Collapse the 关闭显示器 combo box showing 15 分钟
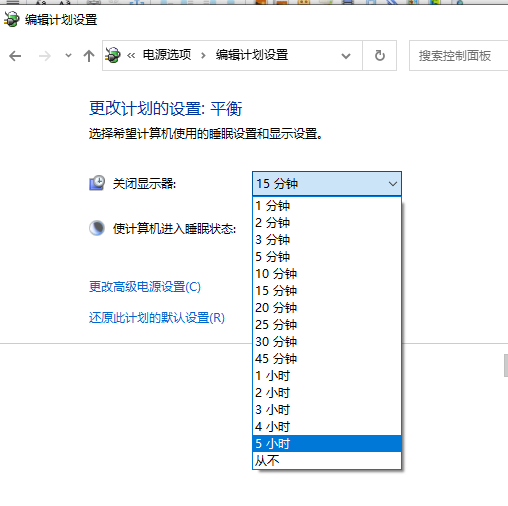This screenshot has width=508, height=506. [x=327, y=183]
